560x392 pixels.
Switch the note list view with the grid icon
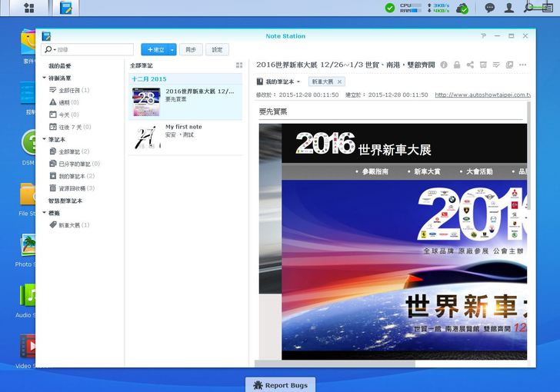[x=239, y=66]
